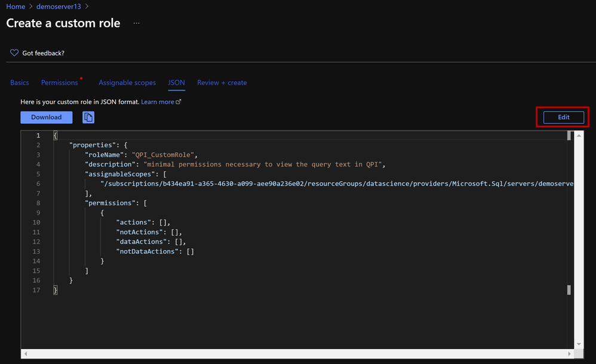This screenshot has width=596, height=364.
Task: Click the vertical scrollbar up arrow
Action: 579,135
